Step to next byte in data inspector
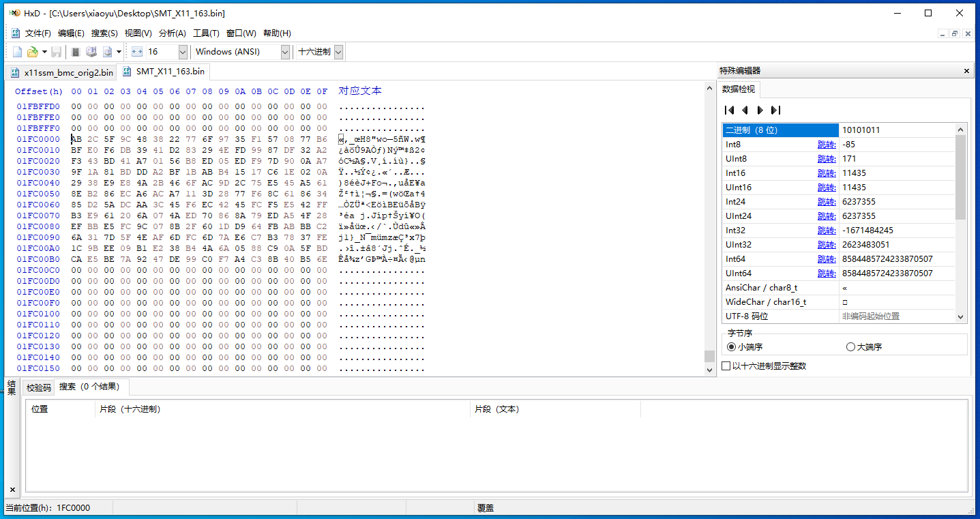The image size is (980, 519). point(760,110)
